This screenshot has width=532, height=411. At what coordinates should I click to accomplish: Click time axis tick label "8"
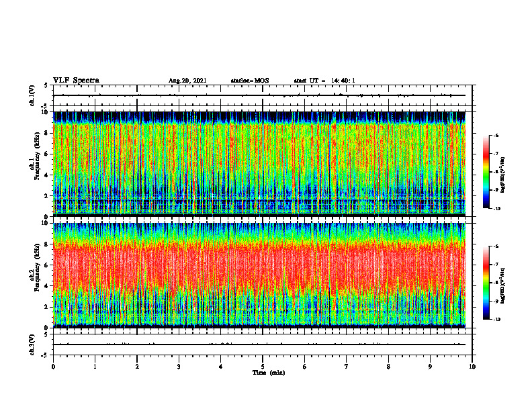[x=388, y=367]
